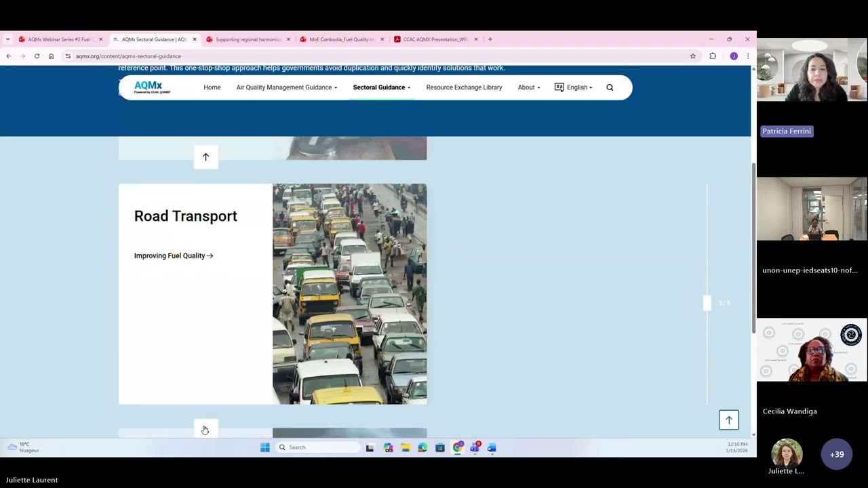
Task: Open the Road Transport traffic photo
Action: tap(350, 294)
